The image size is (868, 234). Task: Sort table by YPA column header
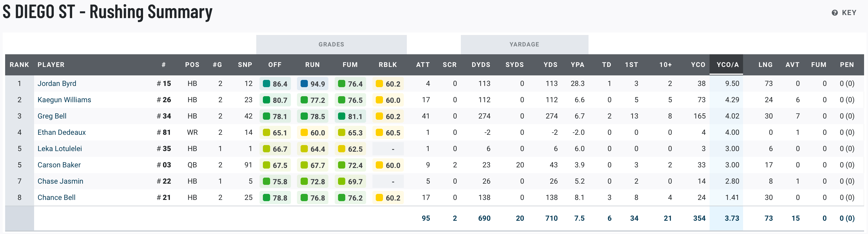(577, 65)
